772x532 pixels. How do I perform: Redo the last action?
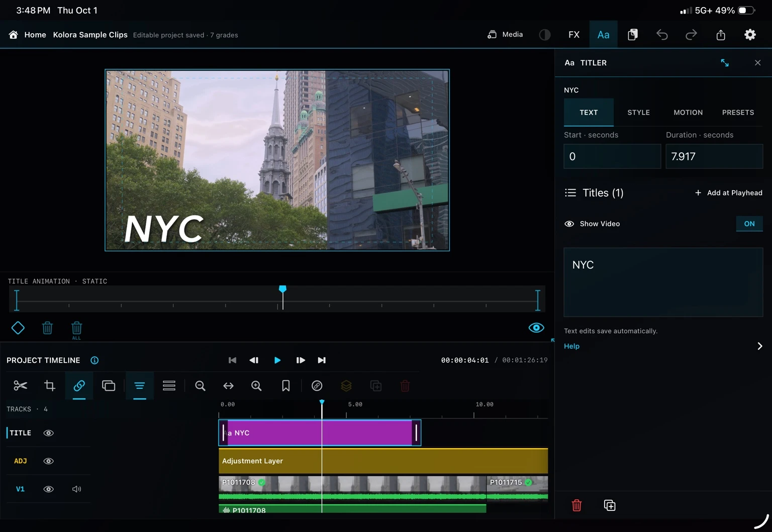692,35
